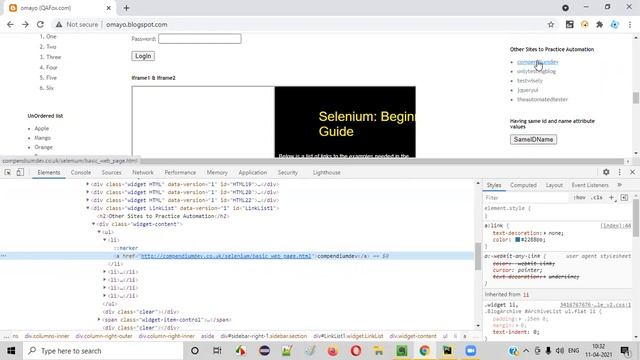Toggle :hov element state panel
The width and height of the screenshot is (640, 360).
click(580, 198)
